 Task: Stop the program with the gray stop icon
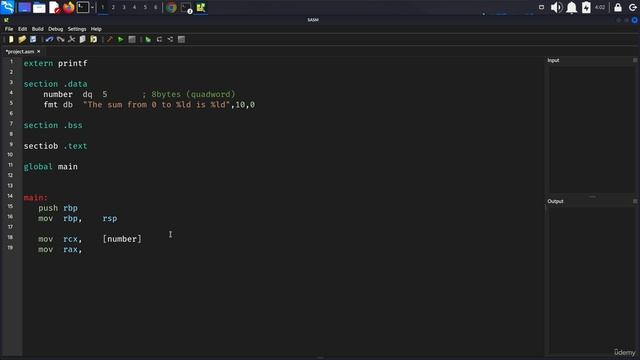click(132, 39)
